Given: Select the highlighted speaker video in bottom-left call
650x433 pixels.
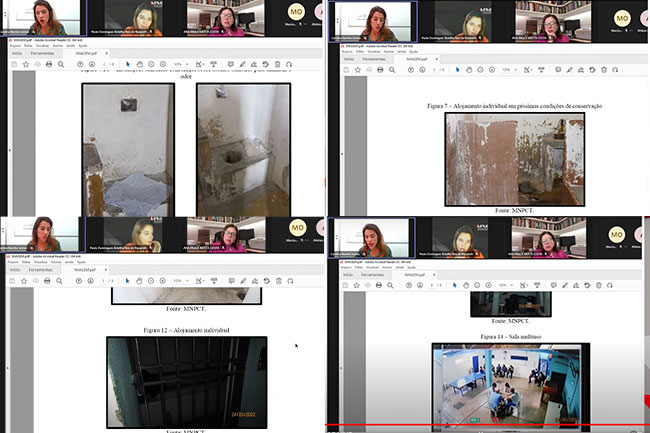Looking at the screenshot, I should tap(43, 234).
